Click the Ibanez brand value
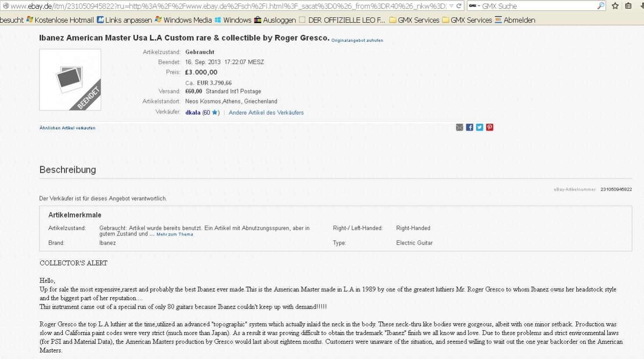This screenshot has width=644, height=359. (108, 243)
